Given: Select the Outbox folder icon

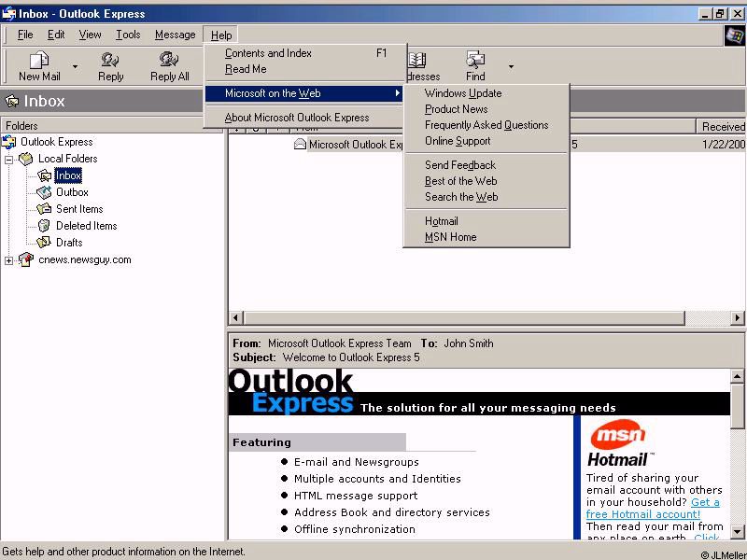Looking at the screenshot, I should click(x=44, y=192).
